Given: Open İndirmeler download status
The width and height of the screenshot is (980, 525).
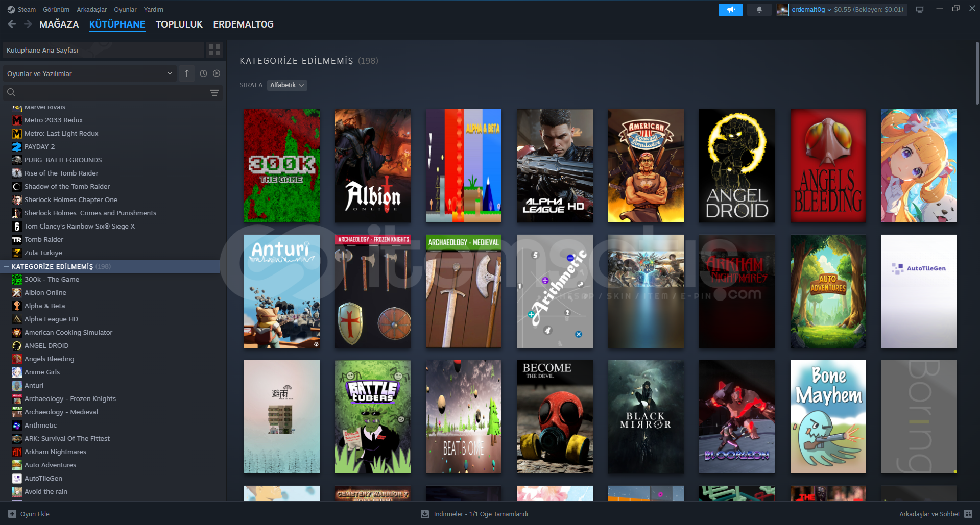Looking at the screenshot, I should point(481,514).
